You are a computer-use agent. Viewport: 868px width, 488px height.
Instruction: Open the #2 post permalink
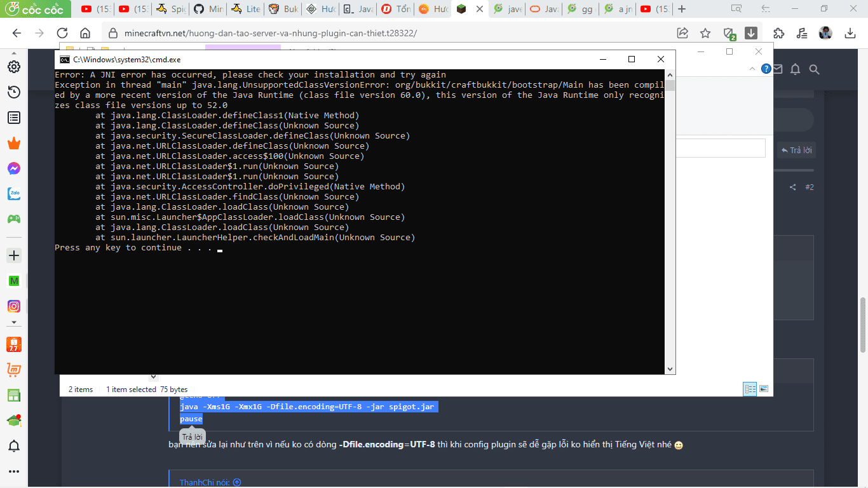point(810,187)
